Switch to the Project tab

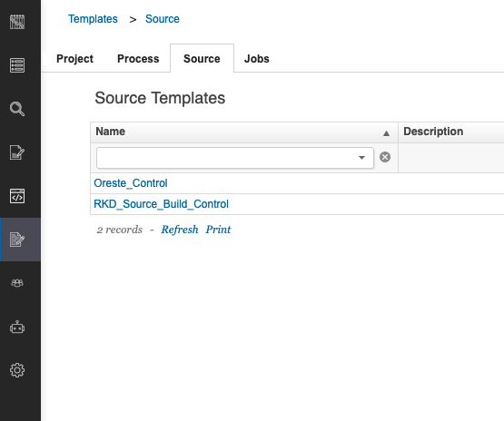74,59
